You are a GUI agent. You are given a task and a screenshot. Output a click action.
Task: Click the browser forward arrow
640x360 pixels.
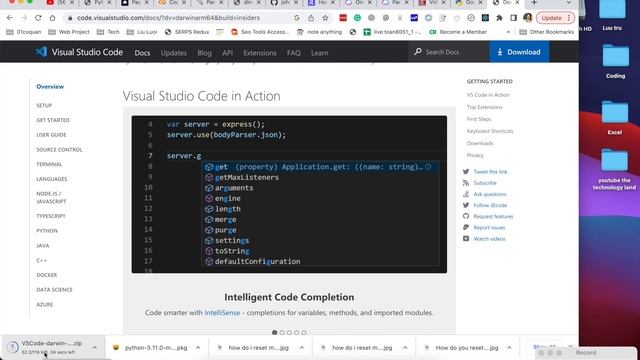(x=24, y=18)
